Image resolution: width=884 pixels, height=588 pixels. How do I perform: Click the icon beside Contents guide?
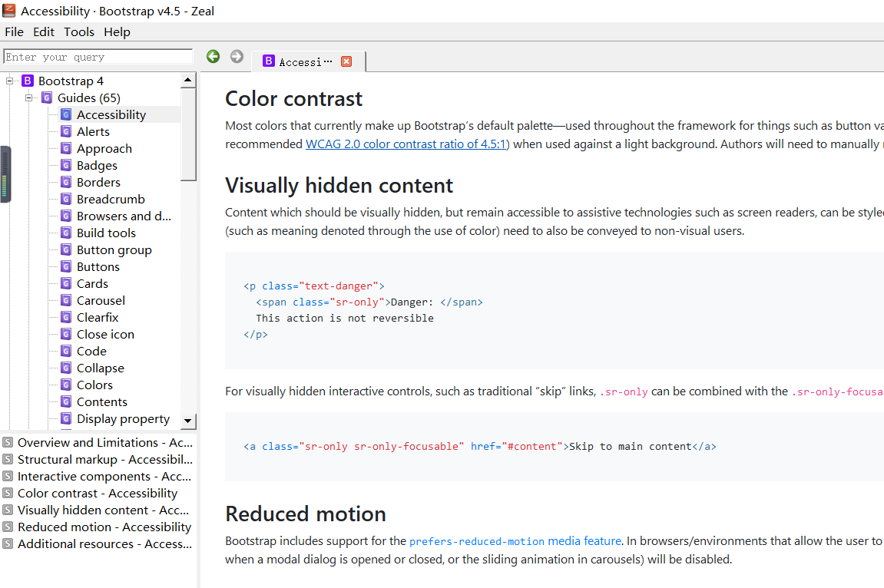(66, 401)
